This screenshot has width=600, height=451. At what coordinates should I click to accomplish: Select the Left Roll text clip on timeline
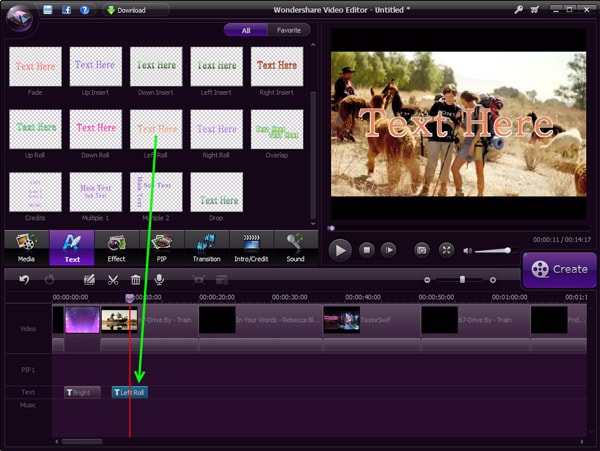pyautogui.click(x=130, y=392)
